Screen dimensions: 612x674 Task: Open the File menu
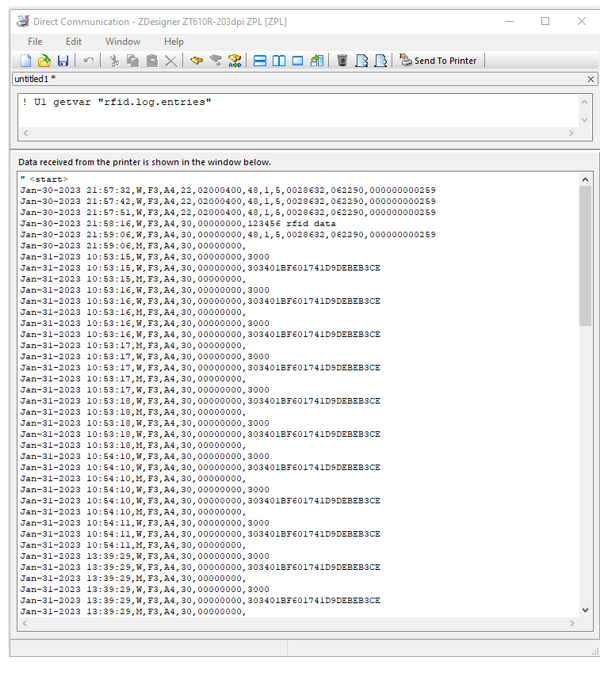35,42
